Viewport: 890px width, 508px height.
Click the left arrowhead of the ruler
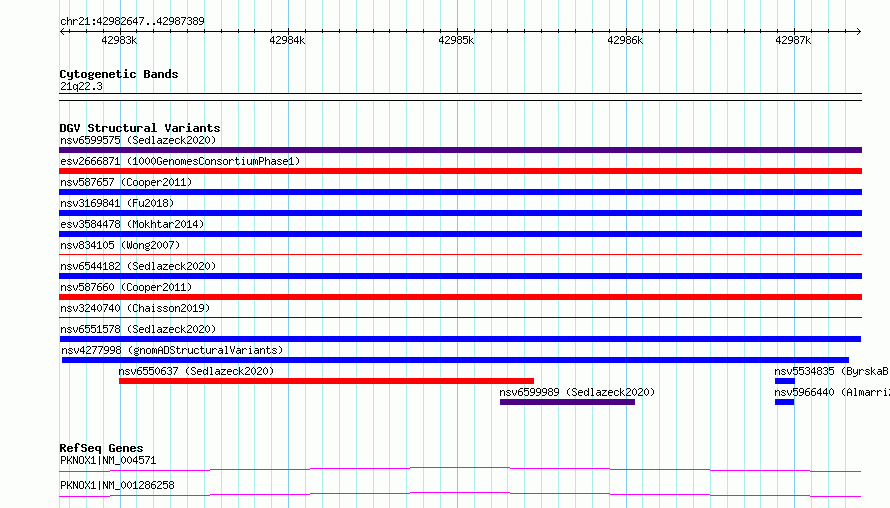62,31
